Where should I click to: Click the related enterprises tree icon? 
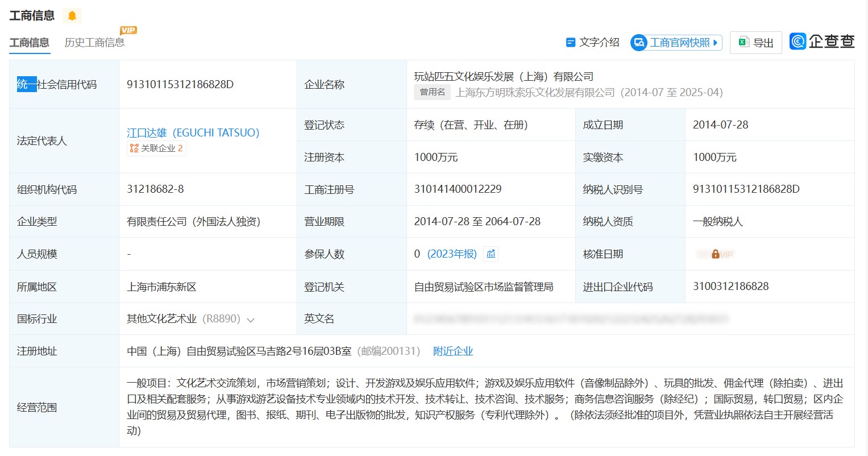pyautogui.click(x=134, y=148)
